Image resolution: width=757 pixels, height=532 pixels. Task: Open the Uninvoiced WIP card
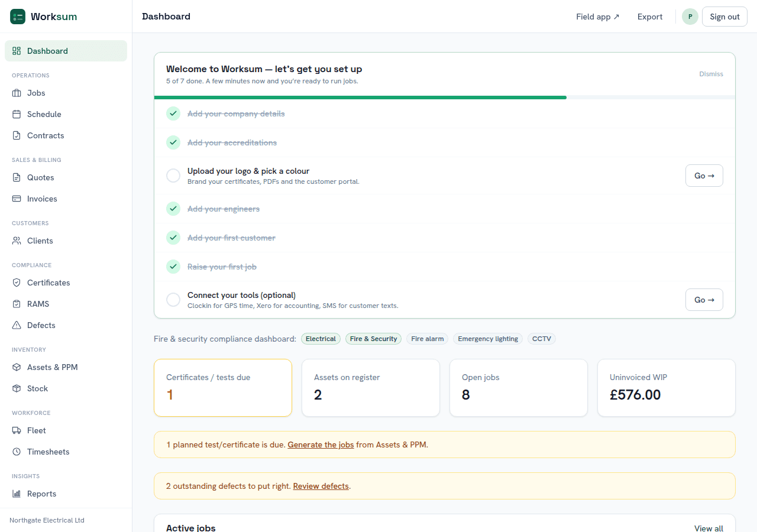(667, 388)
